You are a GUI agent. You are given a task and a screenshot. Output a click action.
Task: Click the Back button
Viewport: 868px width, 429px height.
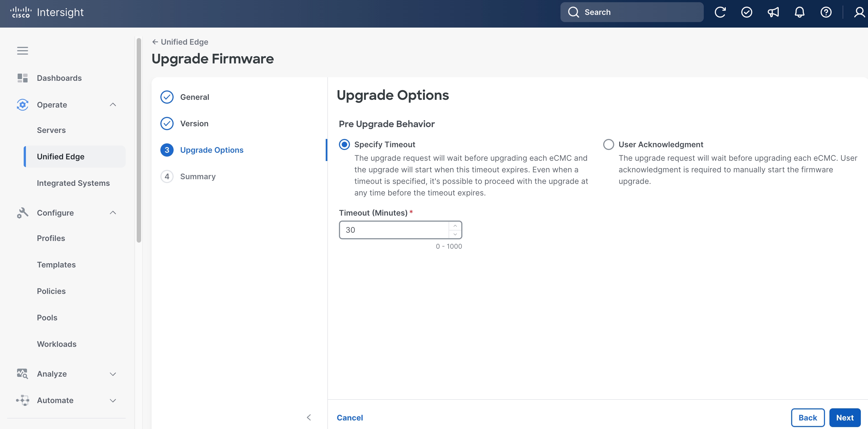coord(808,417)
